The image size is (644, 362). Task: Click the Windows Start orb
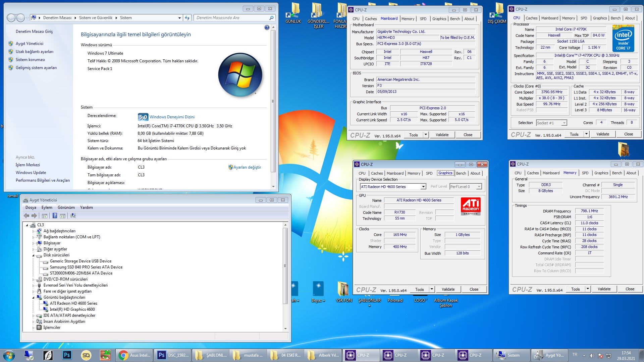pyautogui.click(x=9, y=355)
